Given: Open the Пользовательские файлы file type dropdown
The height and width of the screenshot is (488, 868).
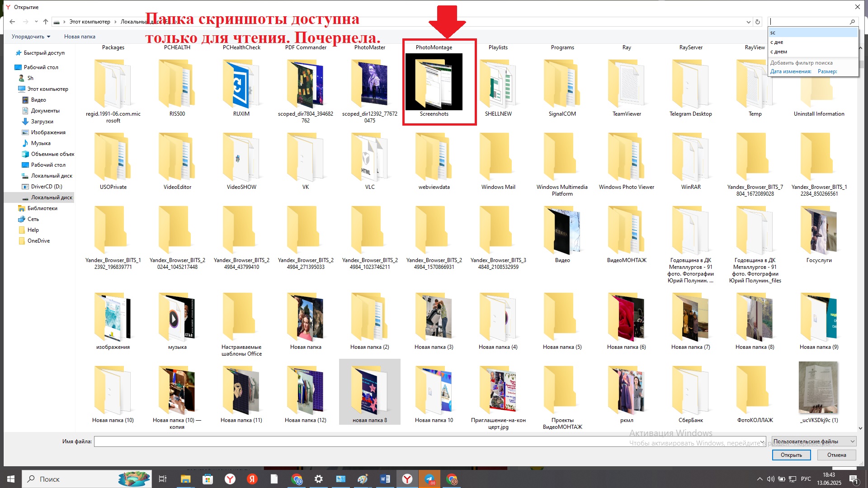Looking at the screenshot, I should click(x=814, y=441).
